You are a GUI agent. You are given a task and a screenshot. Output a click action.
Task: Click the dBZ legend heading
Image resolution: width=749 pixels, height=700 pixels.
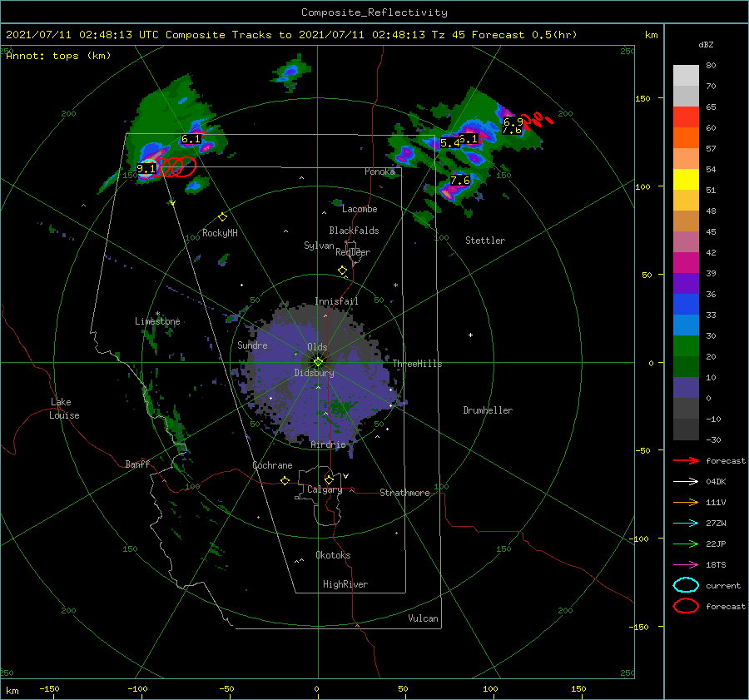pos(706,44)
